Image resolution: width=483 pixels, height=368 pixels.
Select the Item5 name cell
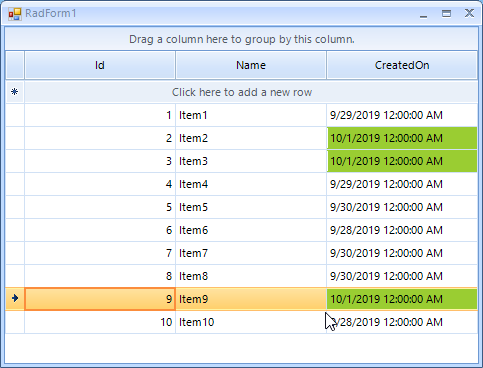pyautogui.click(x=251, y=207)
